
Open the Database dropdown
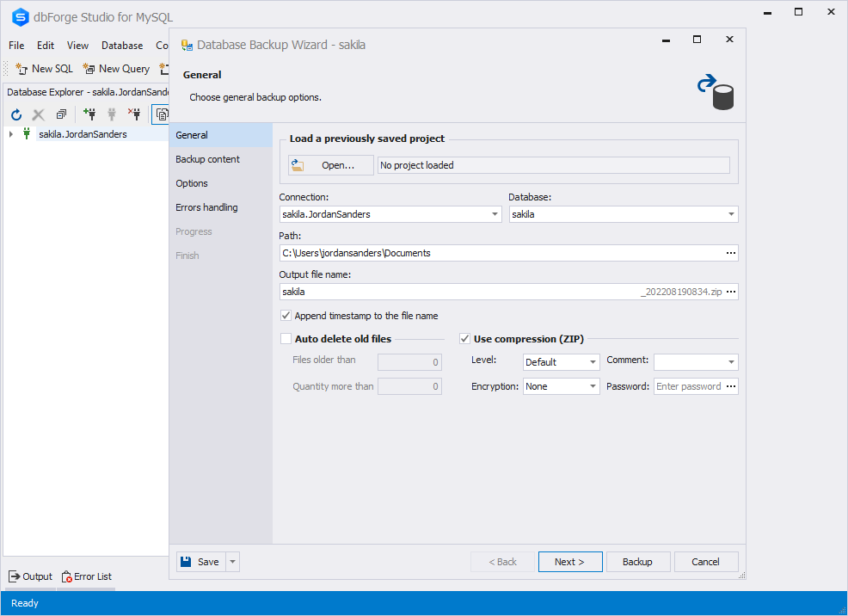(x=731, y=214)
